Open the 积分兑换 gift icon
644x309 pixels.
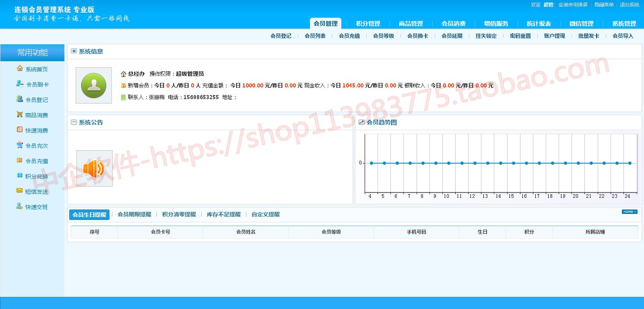20,176
